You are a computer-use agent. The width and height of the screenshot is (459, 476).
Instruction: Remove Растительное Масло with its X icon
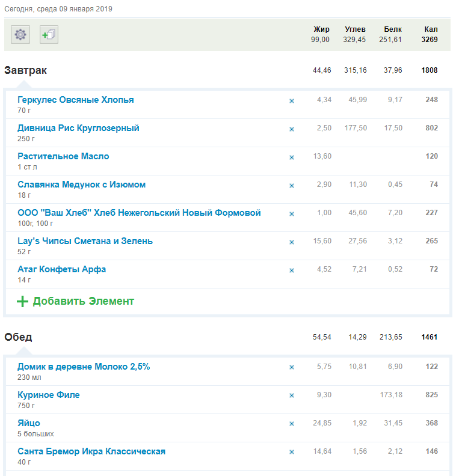coord(292,157)
